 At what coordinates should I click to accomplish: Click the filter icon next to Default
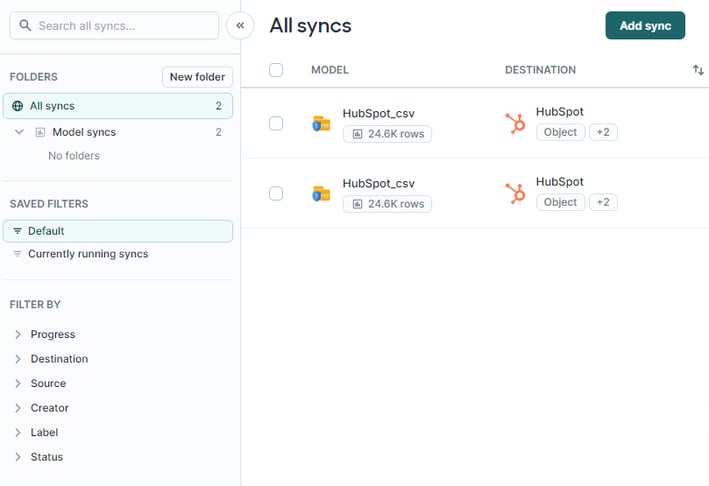pos(17,231)
